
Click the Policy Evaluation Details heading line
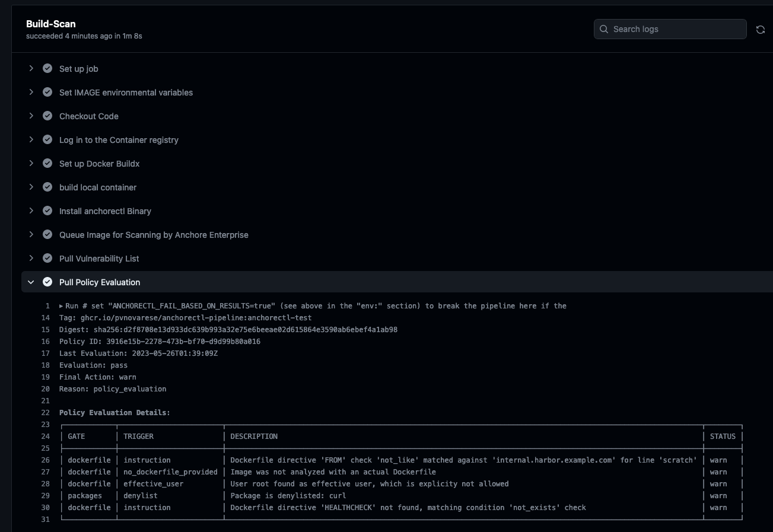click(x=114, y=413)
